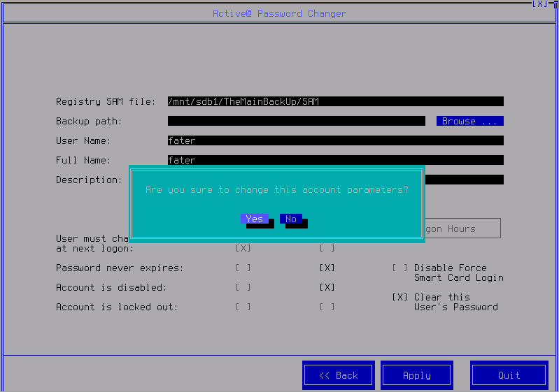This screenshot has height=392, width=559.
Task: Close the window with the [X] corner button
Action: [540, 4]
